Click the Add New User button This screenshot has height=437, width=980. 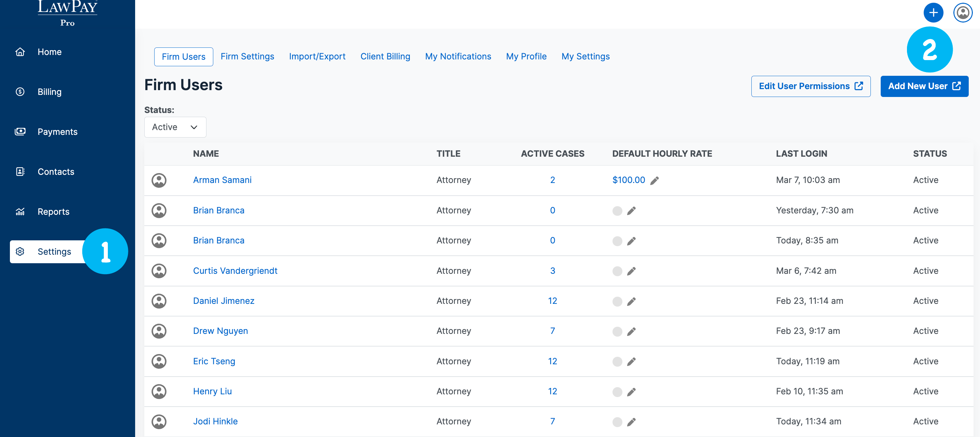(924, 86)
